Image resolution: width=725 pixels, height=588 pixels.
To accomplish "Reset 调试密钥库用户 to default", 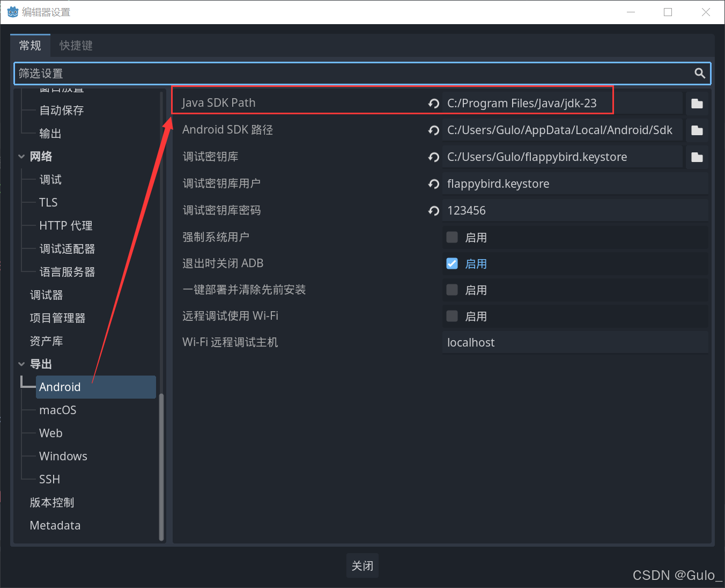I will [433, 183].
